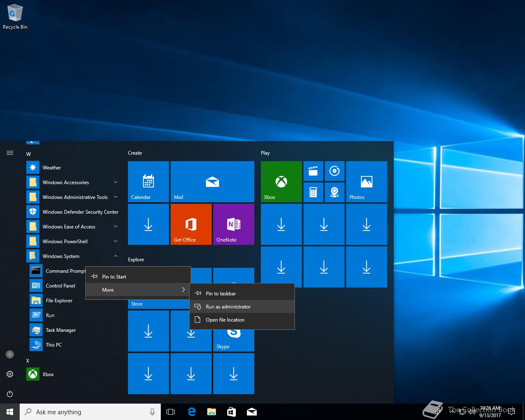The image size is (525, 420).
Task: Open the Calculator tile
Action: 313,192
